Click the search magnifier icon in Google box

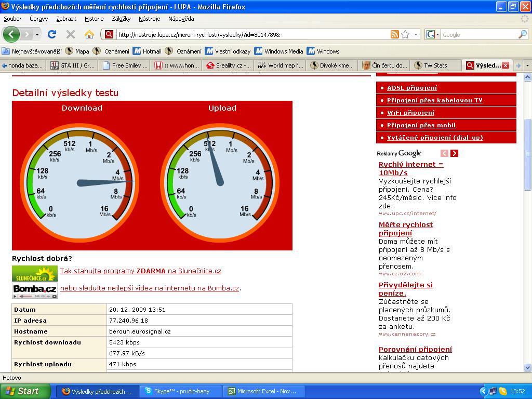pyautogui.click(x=522, y=34)
